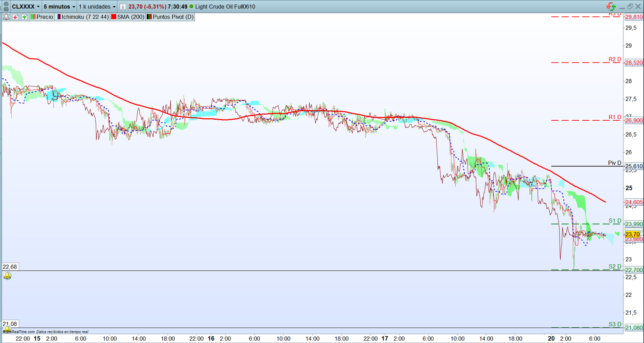This screenshot has height=343, width=644.
Task: Click the Precio color swatch
Action: point(33,17)
